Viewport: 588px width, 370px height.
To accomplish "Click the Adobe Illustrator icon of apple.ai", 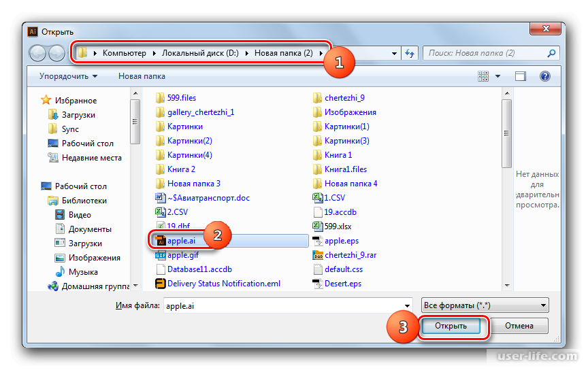I will (161, 241).
